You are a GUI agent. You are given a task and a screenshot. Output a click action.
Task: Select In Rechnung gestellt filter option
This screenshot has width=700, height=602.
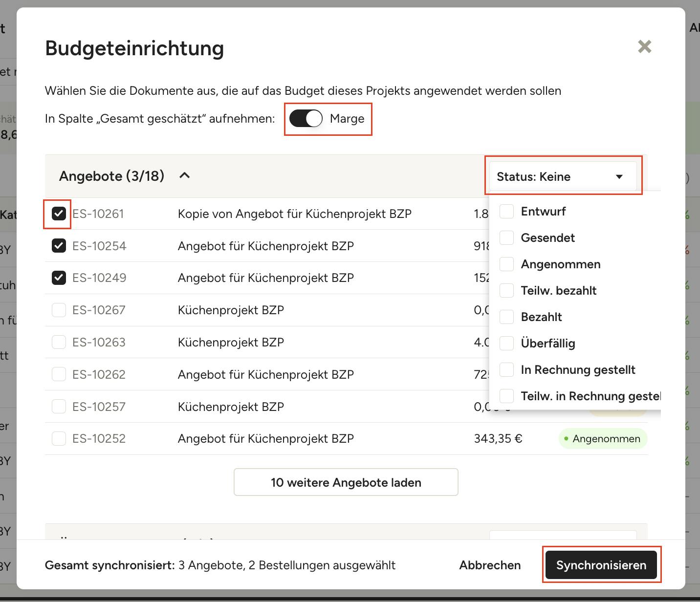pos(507,370)
